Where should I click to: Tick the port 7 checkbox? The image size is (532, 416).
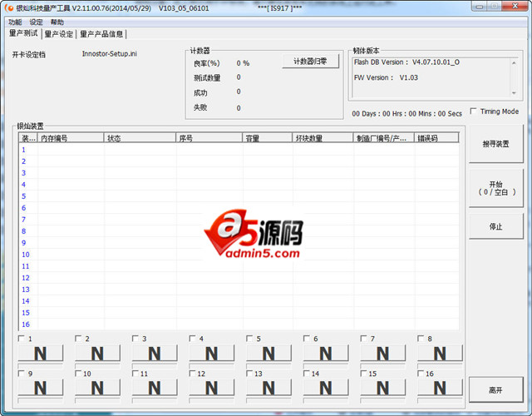click(x=363, y=339)
